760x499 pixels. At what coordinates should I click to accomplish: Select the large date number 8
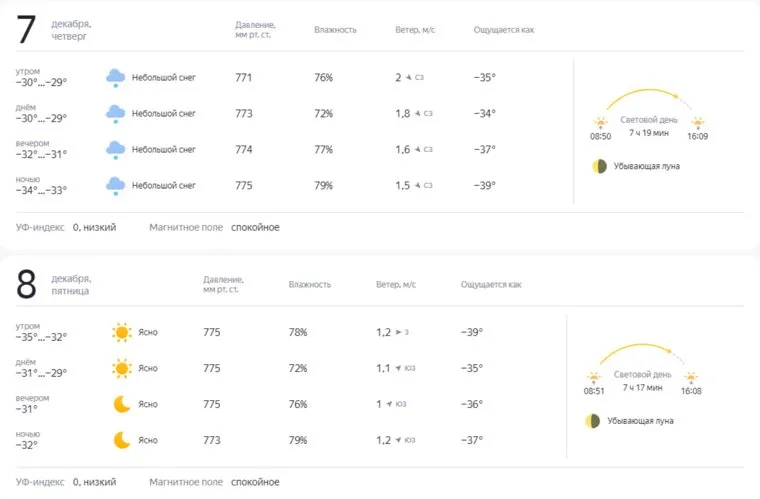tap(27, 285)
